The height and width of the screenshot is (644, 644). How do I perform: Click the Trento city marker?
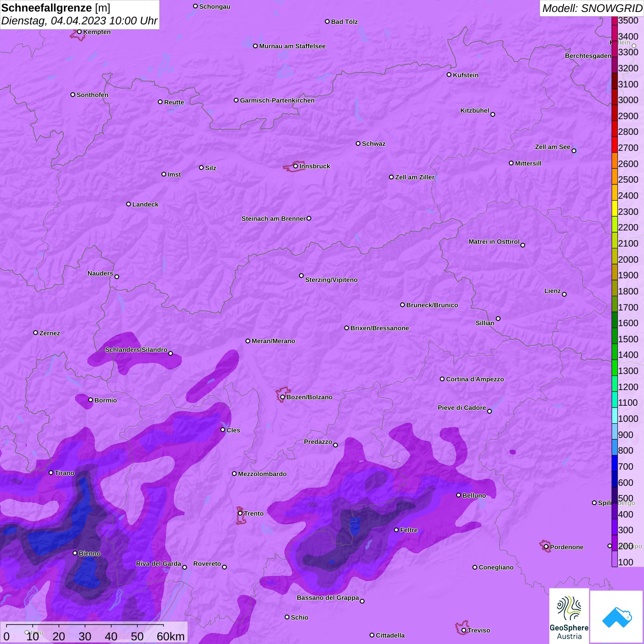(240, 513)
